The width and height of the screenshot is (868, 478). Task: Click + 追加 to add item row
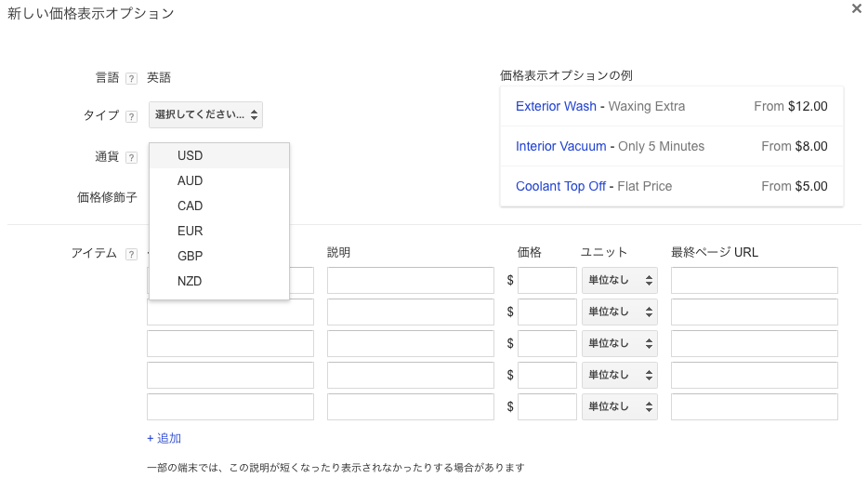(x=164, y=438)
